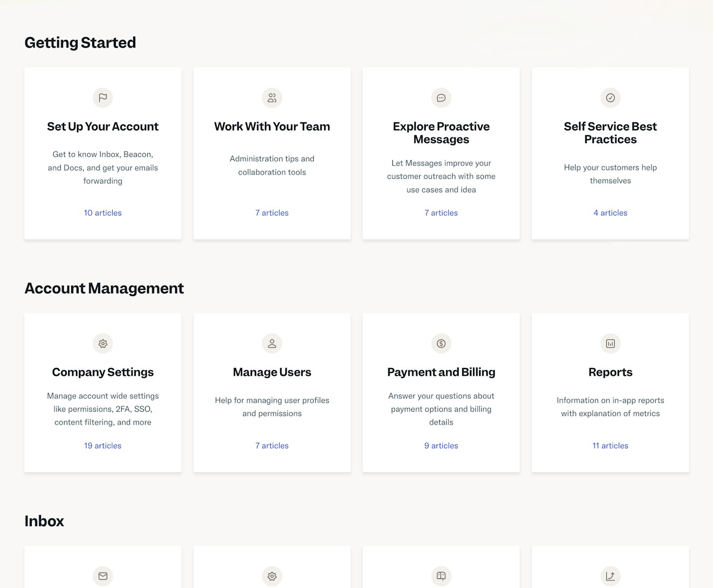
Task: Open the Explore Proactive Messages title
Action: tap(441, 133)
